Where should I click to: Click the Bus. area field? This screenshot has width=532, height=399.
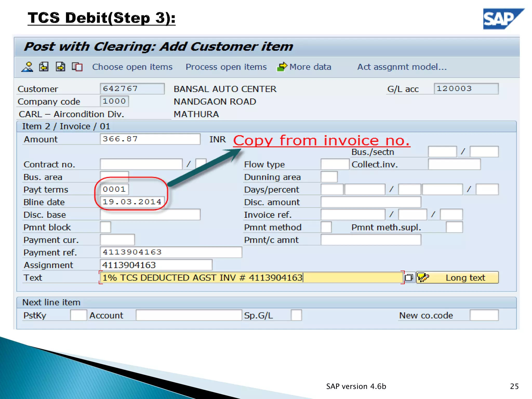[114, 177]
